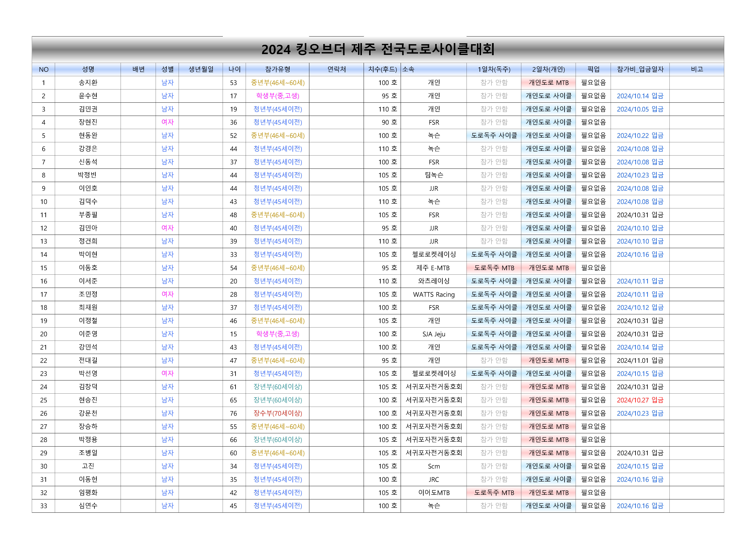Select the 연락처 column header
756x536 pixels.
coord(337,69)
